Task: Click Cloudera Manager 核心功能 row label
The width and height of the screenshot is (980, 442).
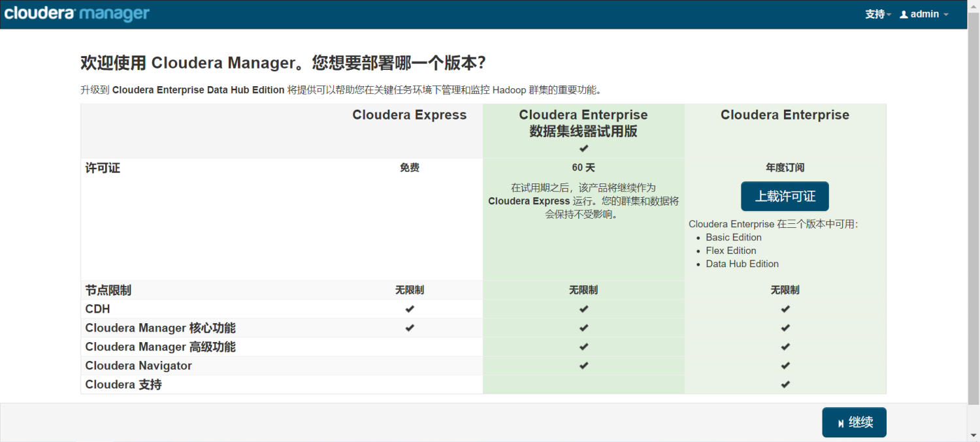Action: [160, 328]
